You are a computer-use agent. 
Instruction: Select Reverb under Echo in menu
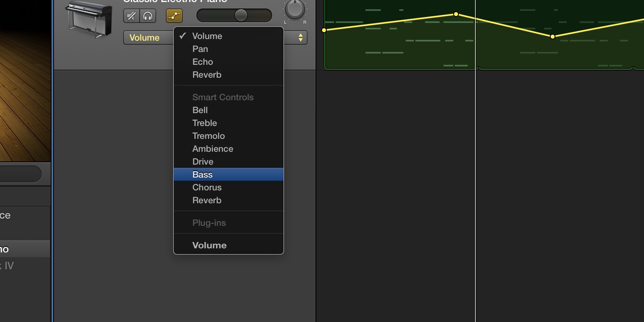tap(229, 74)
